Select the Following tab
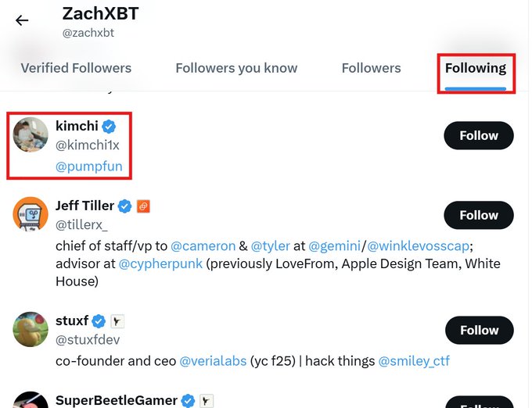Image resolution: width=532 pixels, height=408 pixels. pyautogui.click(x=476, y=68)
